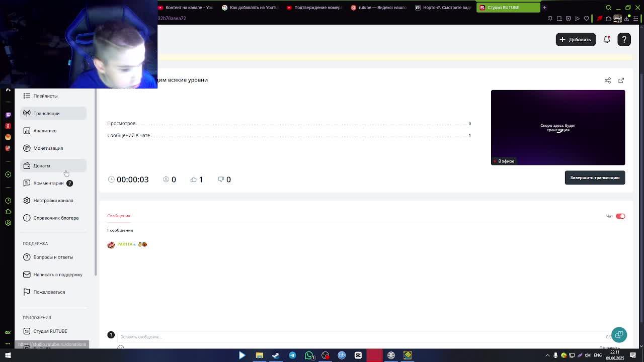Image resolution: width=644 pixels, height=362 pixels.
Task: Open browser extensions puzzle icon
Action: tap(608, 19)
